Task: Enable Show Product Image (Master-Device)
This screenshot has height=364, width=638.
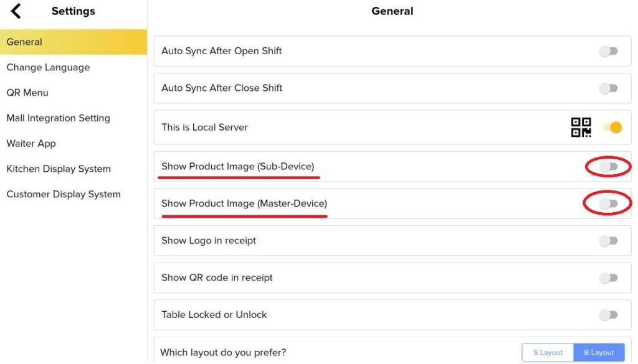Action: click(x=608, y=203)
